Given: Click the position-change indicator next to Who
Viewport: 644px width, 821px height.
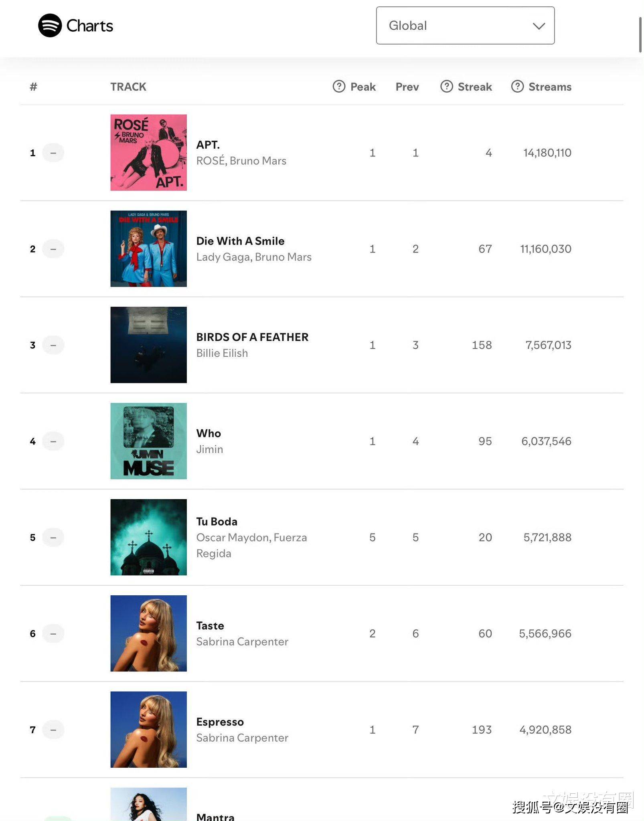Looking at the screenshot, I should 53,441.
